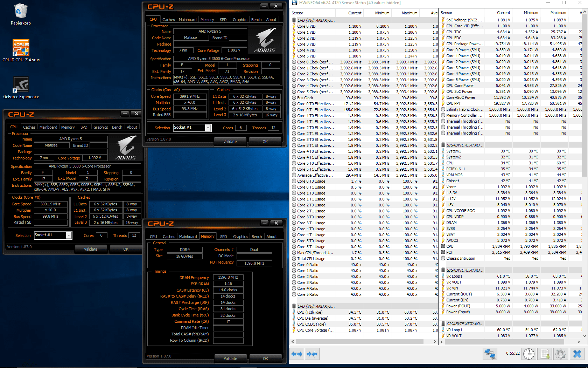This screenshot has width=588, height=368.
Task: Open About tab in left CPU-Z window
Action: click(x=132, y=127)
